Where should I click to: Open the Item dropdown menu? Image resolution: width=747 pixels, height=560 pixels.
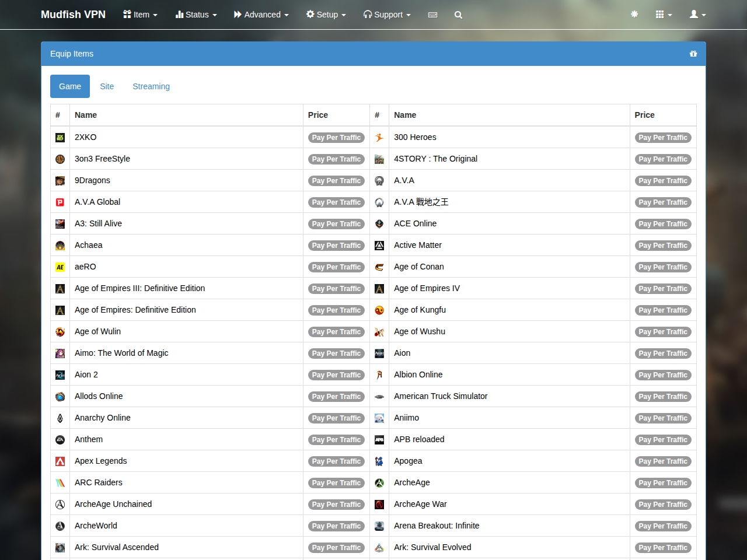point(140,15)
